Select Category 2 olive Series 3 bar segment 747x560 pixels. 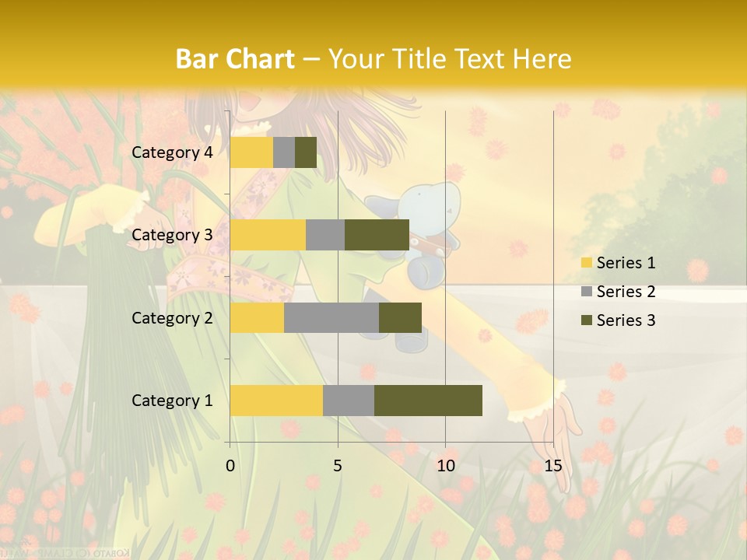(400, 317)
